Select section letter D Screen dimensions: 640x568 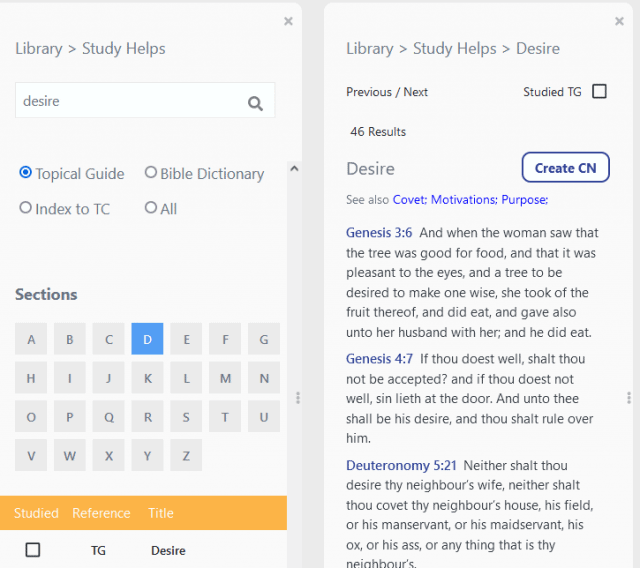point(147,339)
